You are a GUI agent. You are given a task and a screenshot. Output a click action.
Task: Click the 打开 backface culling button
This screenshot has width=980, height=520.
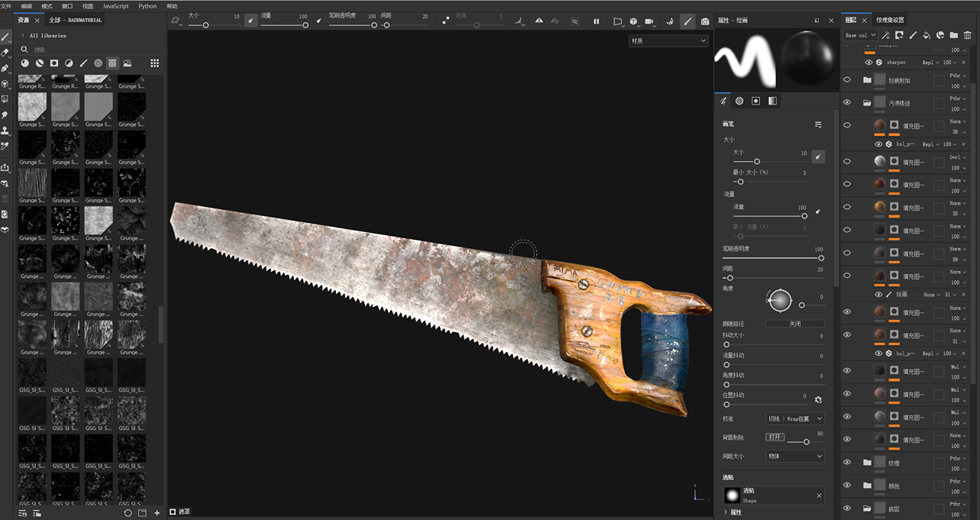coord(775,437)
